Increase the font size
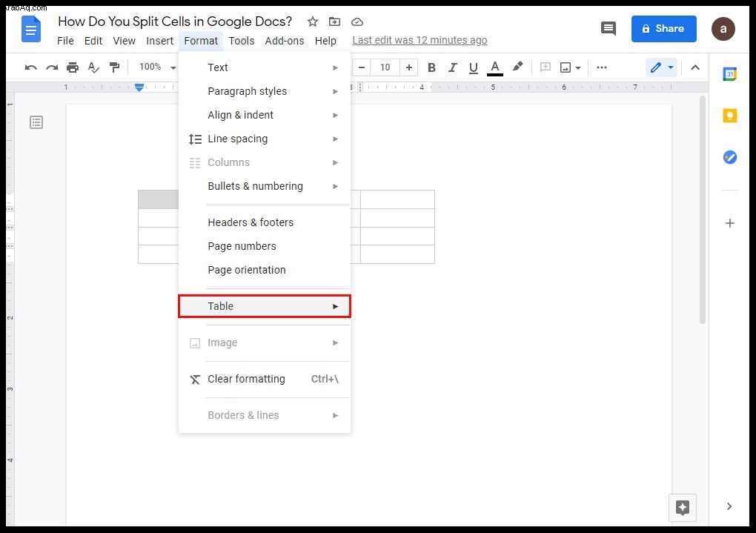This screenshot has width=756, height=533. [x=409, y=67]
